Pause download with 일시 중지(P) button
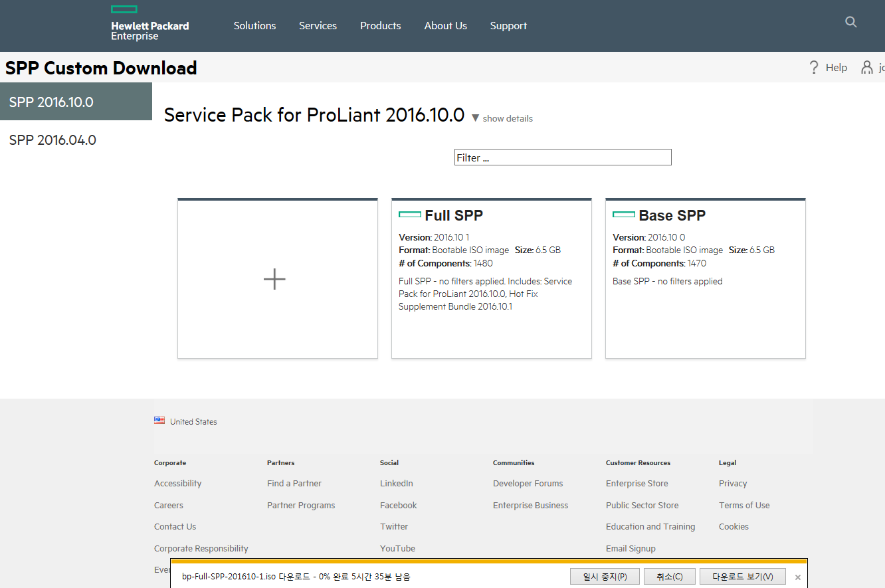 (605, 577)
